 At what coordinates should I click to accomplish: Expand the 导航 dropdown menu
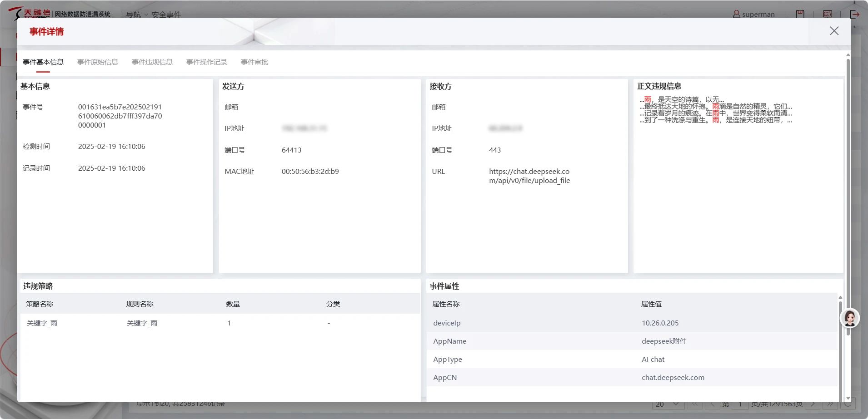[x=136, y=15]
